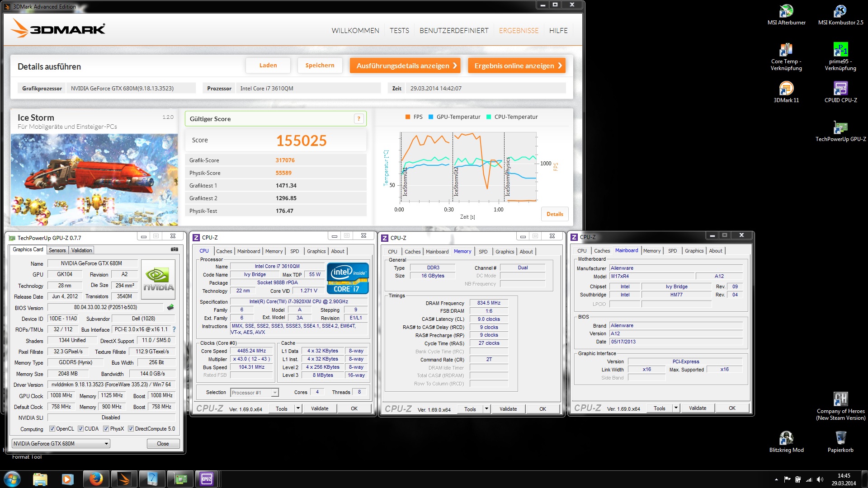Open HILFE tab in 3DMark
Screen dimensions: 868x488
tap(558, 31)
